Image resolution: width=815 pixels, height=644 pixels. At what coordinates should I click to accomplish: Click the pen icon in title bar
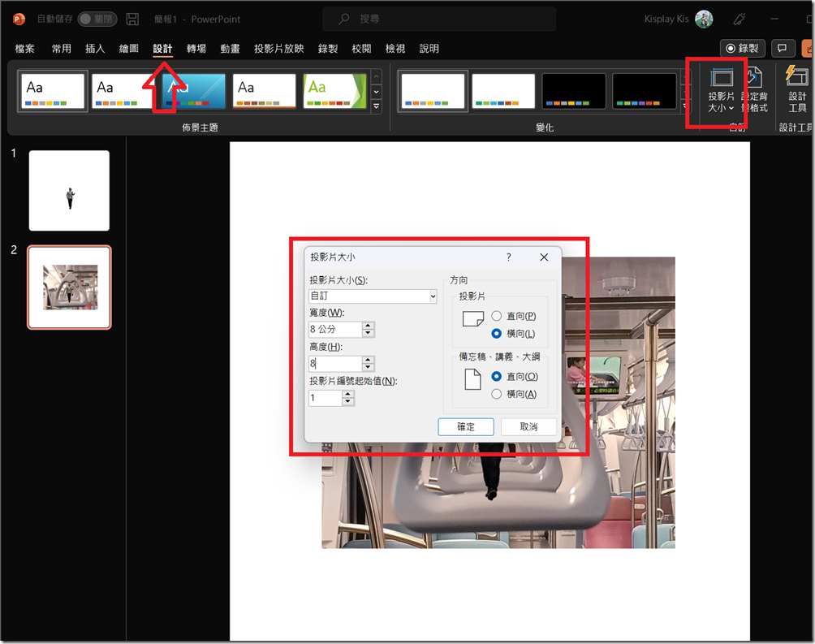pyautogui.click(x=740, y=19)
